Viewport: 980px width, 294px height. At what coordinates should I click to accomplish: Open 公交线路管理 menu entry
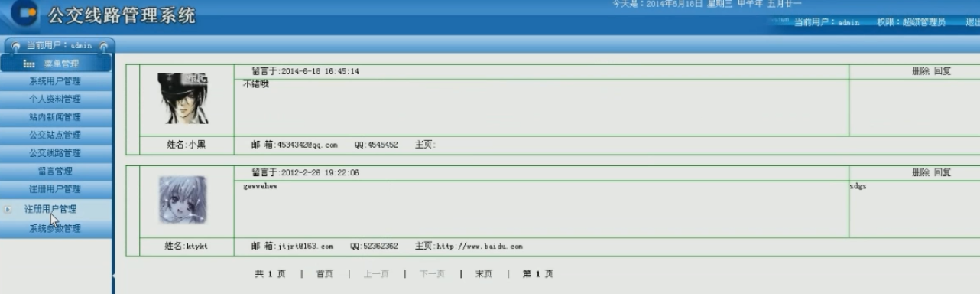click(55, 153)
